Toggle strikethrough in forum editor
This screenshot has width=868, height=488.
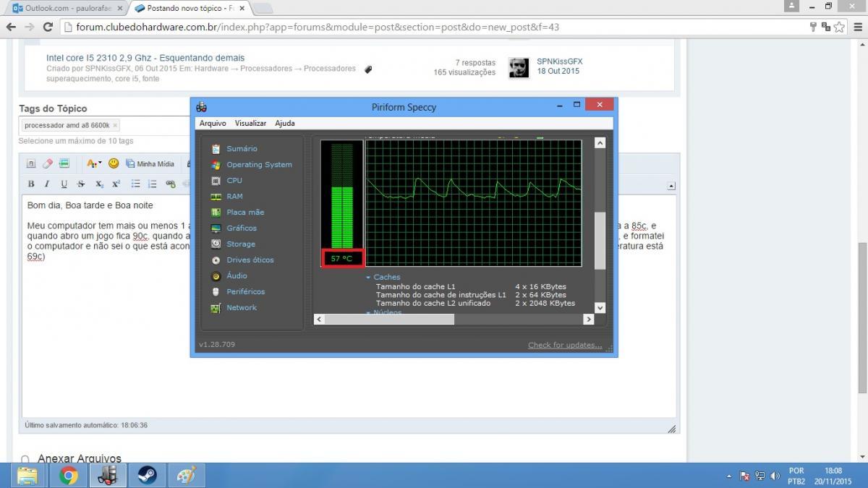81,184
